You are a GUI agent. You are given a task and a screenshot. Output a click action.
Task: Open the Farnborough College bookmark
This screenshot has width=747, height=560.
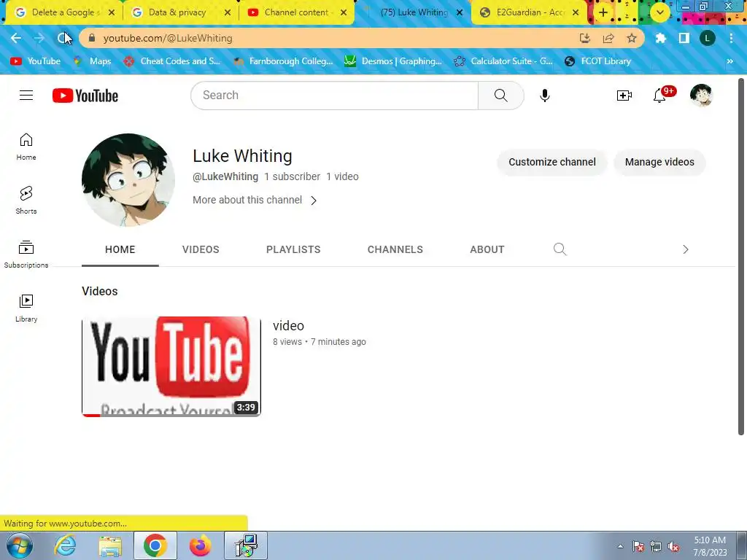tap(283, 61)
